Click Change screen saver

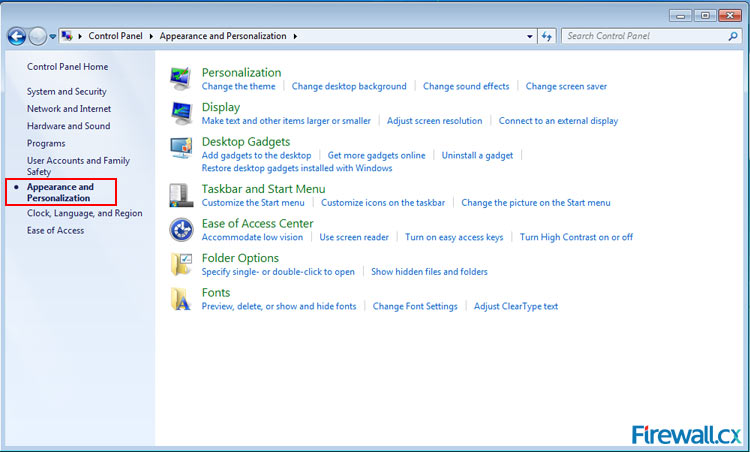[x=566, y=87]
